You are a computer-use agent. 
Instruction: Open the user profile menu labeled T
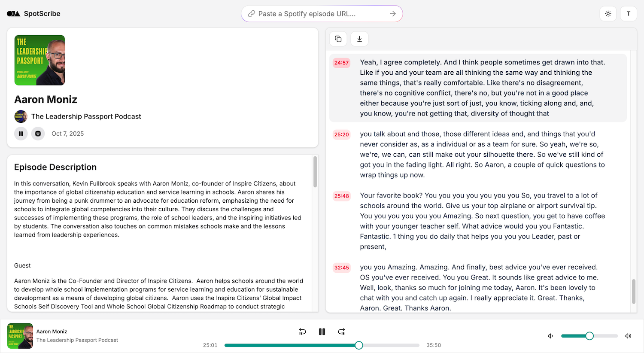pyautogui.click(x=629, y=14)
